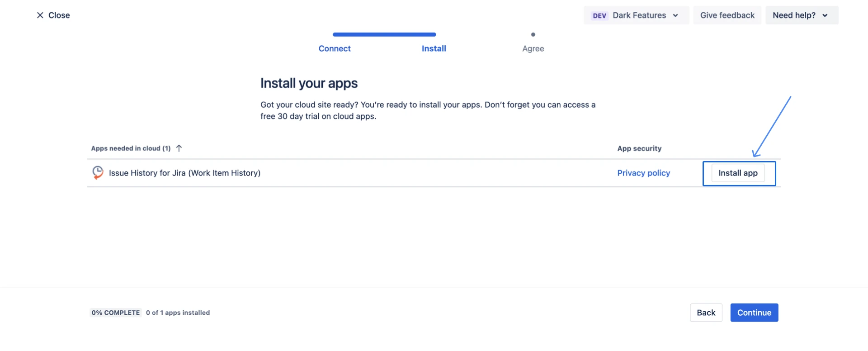The width and height of the screenshot is (868, 351).
Task: Click the Give feedback button
Action: click(727, 15)
